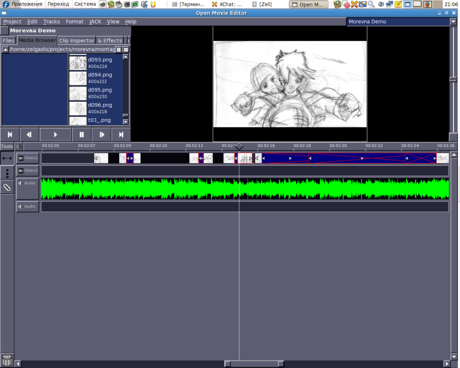Viewport: 460px width, 368px height.
Task: Pause playback
Action: coord(82,134)
